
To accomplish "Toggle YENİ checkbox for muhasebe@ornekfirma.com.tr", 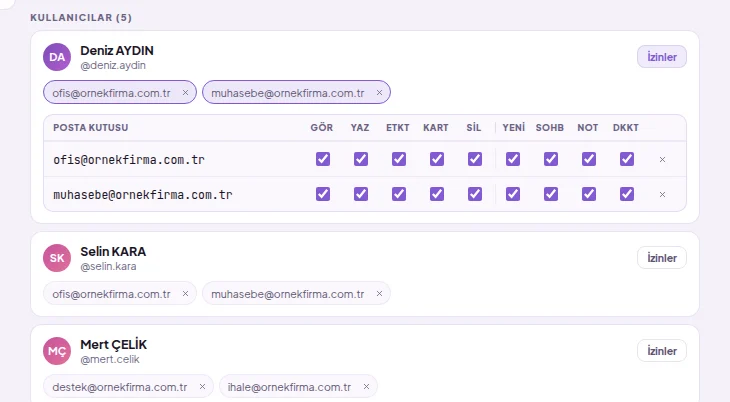I will (513, 194).
